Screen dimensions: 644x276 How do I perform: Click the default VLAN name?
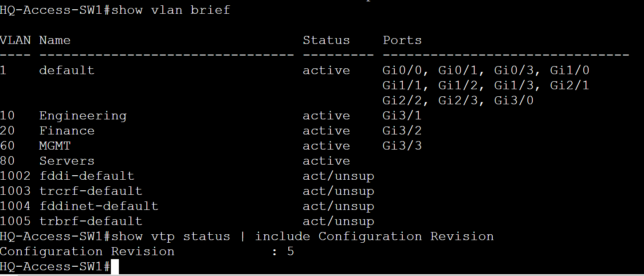coord(67,71)
